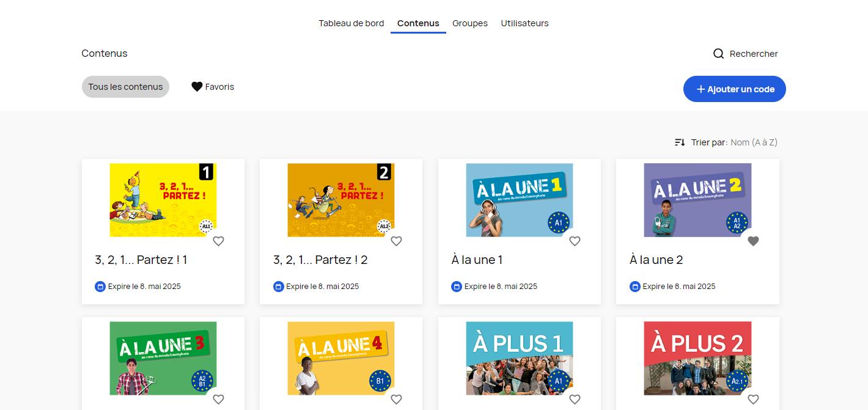Add À la une 4 to favorites
Screen dimensions: 868x410
point(396,399)
